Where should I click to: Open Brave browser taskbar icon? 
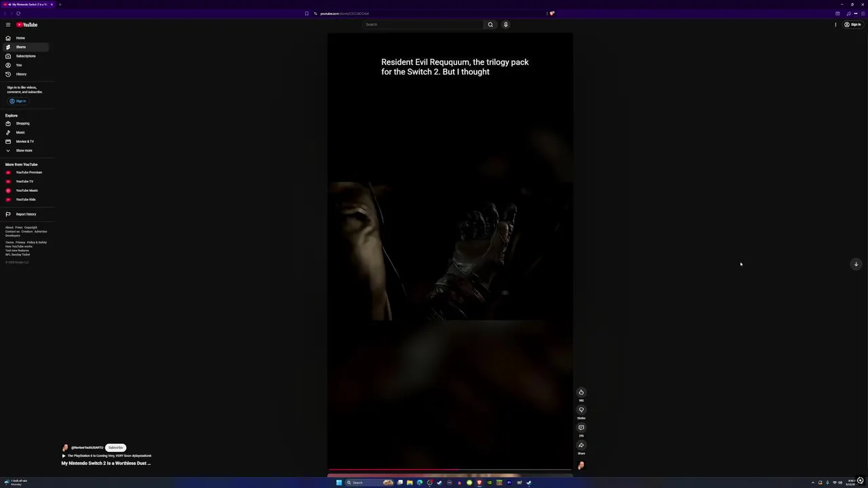click(479, 483)
